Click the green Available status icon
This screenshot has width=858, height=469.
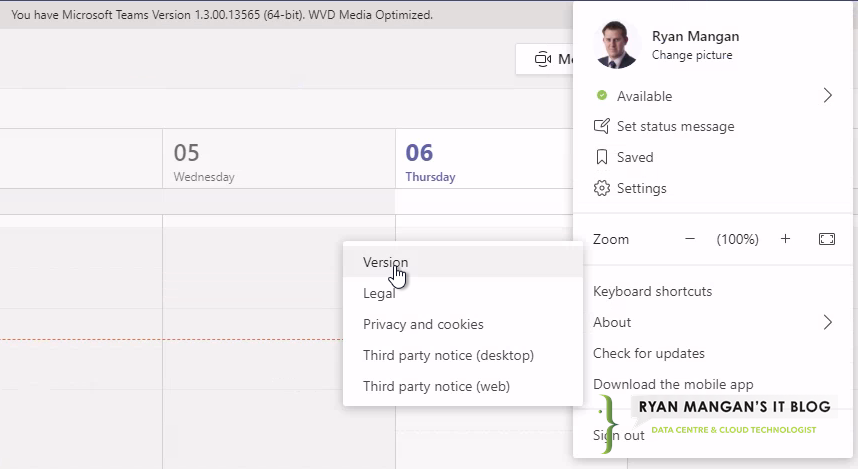point(601,95)
